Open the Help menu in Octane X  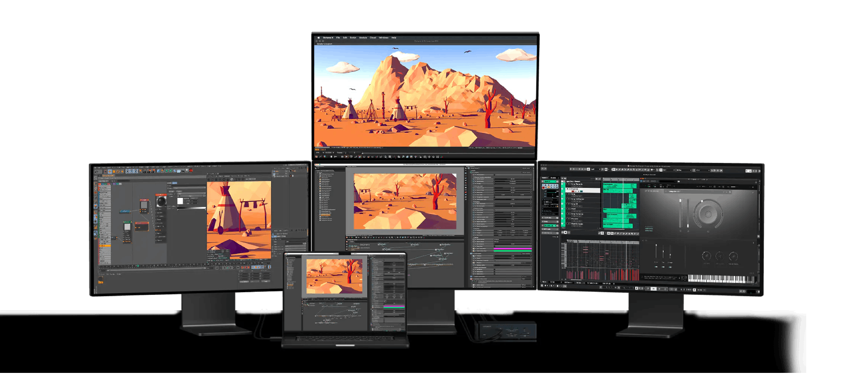click(394, 38)
